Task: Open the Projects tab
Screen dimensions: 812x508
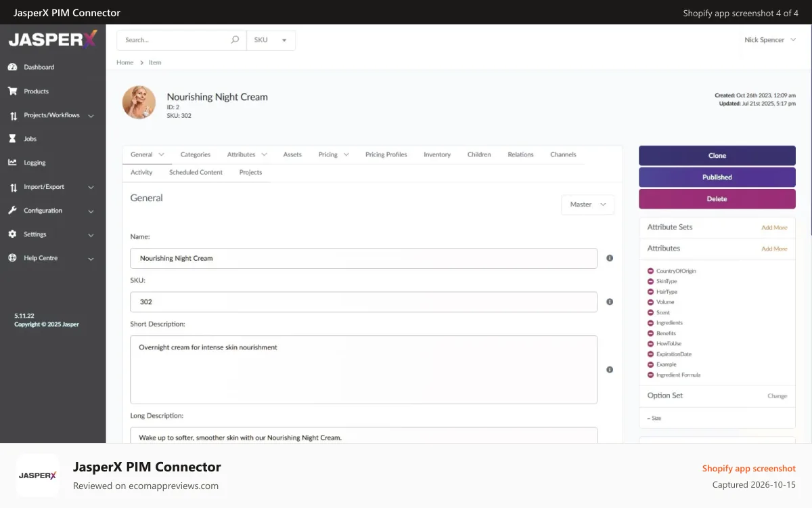Action: [250, 172]
